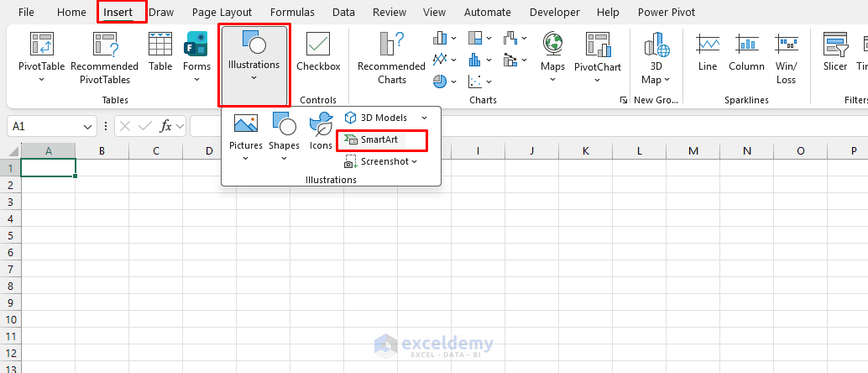Image resolution: width=868 pixels, height=373 pixels.
Task: Expand the line chart dropdown arrow
Action: (x=454, y=60)
